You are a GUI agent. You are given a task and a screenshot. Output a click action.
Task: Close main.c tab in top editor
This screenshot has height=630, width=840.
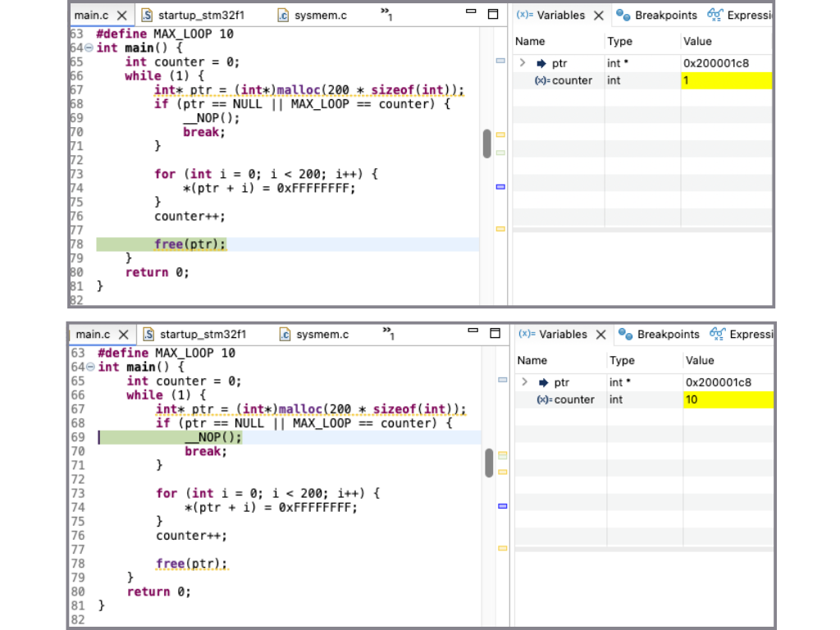[122, 15]
